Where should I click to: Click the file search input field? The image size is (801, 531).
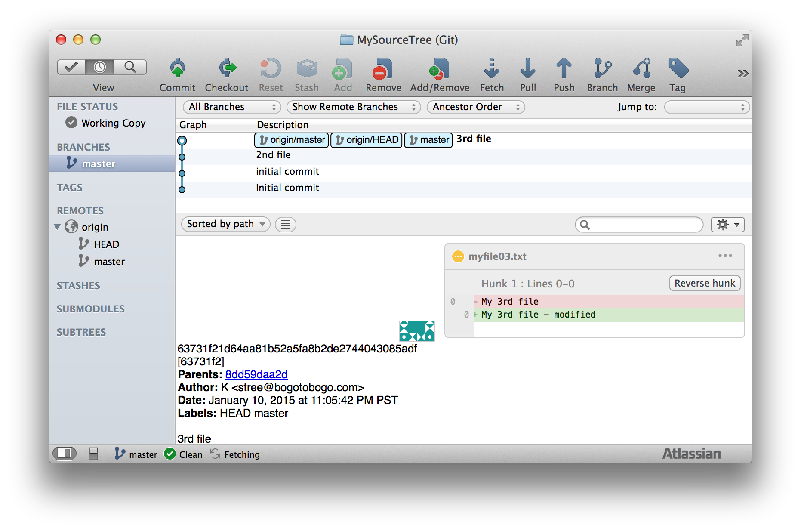(x=639, y=224)
